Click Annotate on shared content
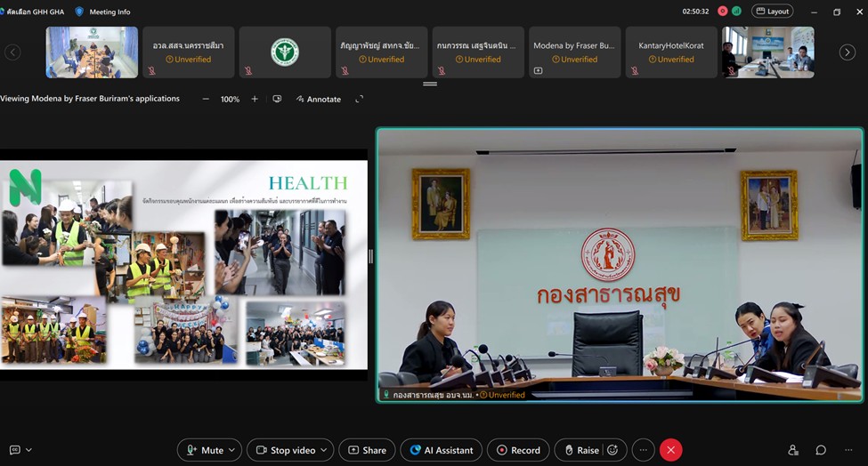Screen dimensions: 868x466 [x=318, y=99]
